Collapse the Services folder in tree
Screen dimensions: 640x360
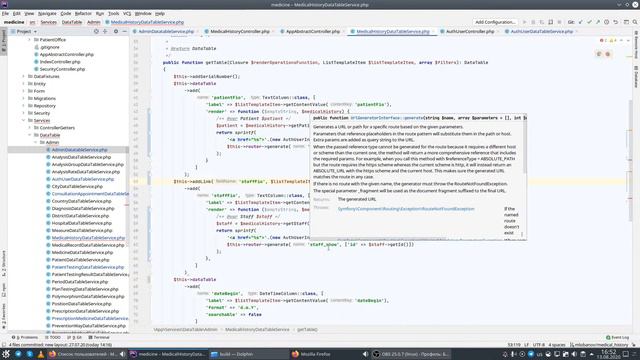(x=24, y=120)
